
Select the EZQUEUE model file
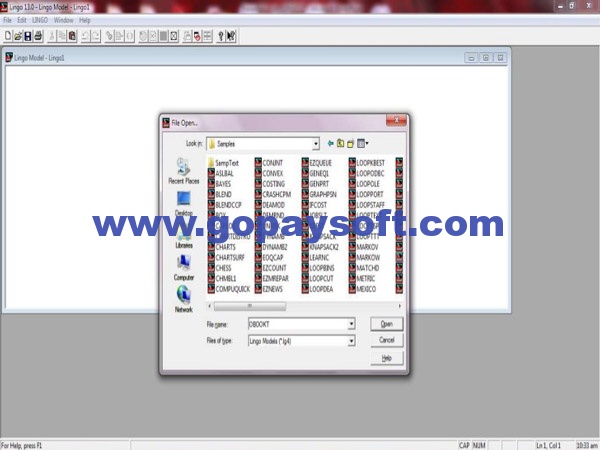(317, 163)
